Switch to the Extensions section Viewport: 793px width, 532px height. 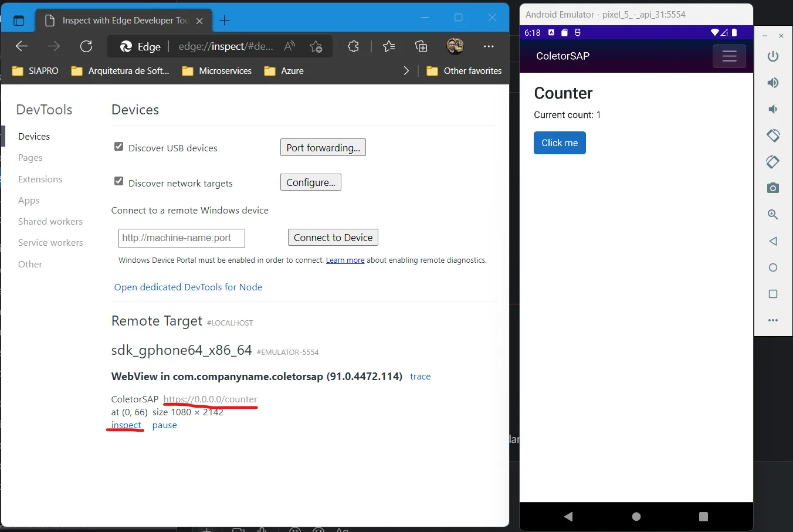[40, 179]
